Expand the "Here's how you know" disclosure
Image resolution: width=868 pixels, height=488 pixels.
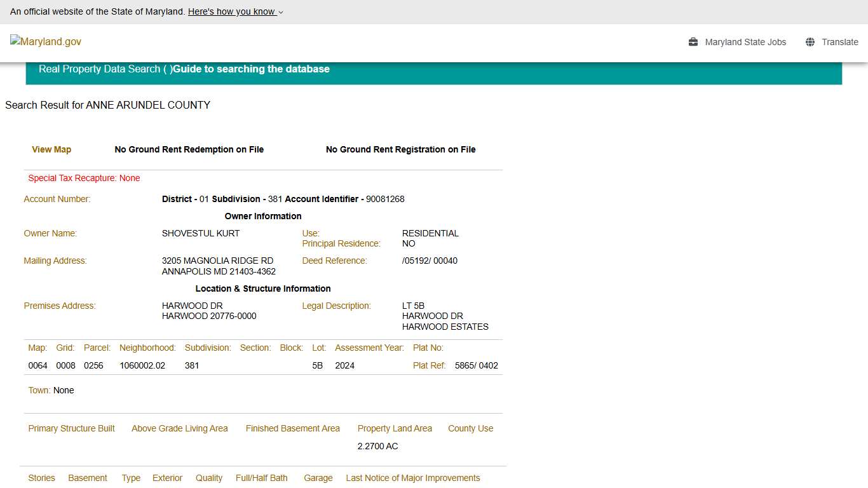click(x=235, y=11)
